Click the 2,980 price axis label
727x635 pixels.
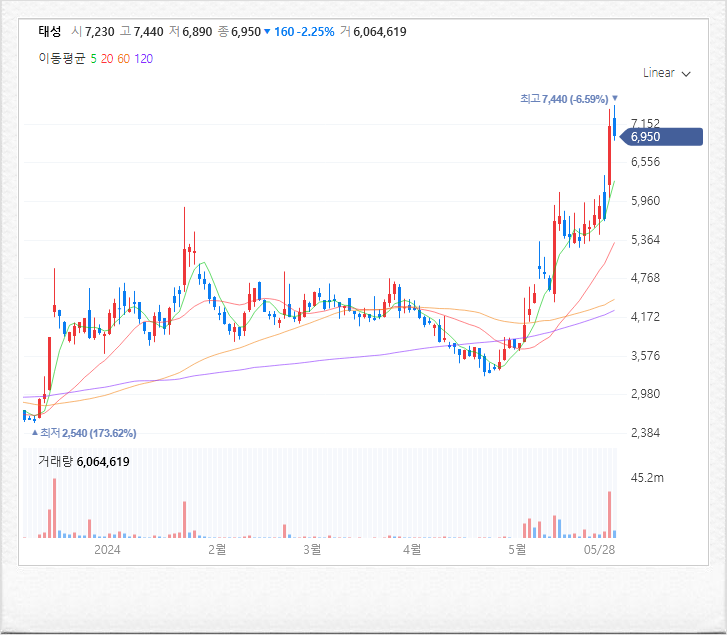645,394
